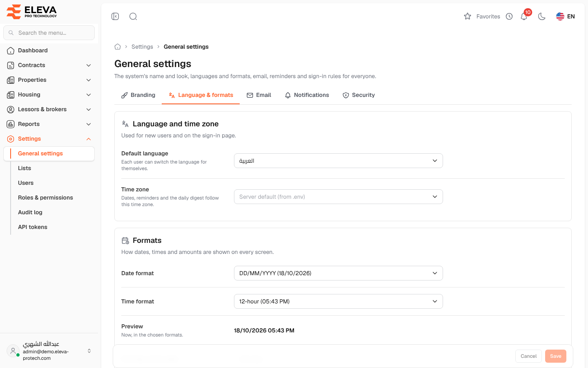This screenshot has height=368, width=588.
Task: Click the ELEVA Pro Technology logo
Action: (32, 11)
